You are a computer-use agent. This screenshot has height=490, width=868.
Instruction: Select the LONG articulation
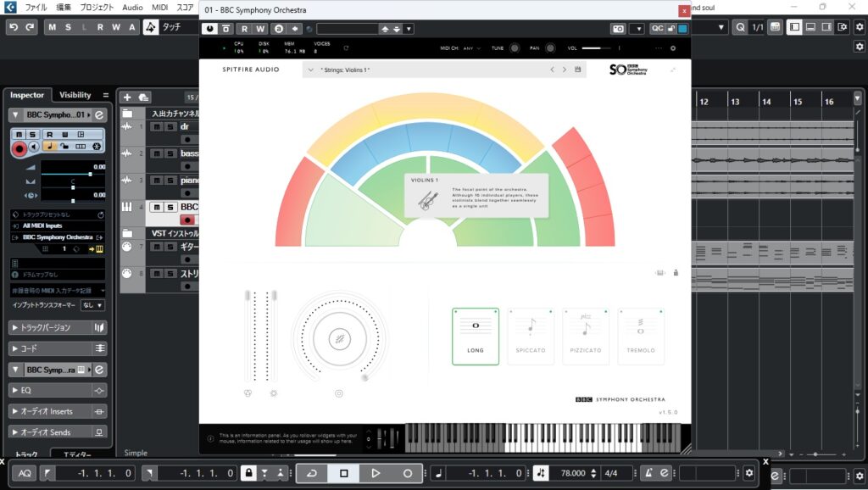coord(476,337)
